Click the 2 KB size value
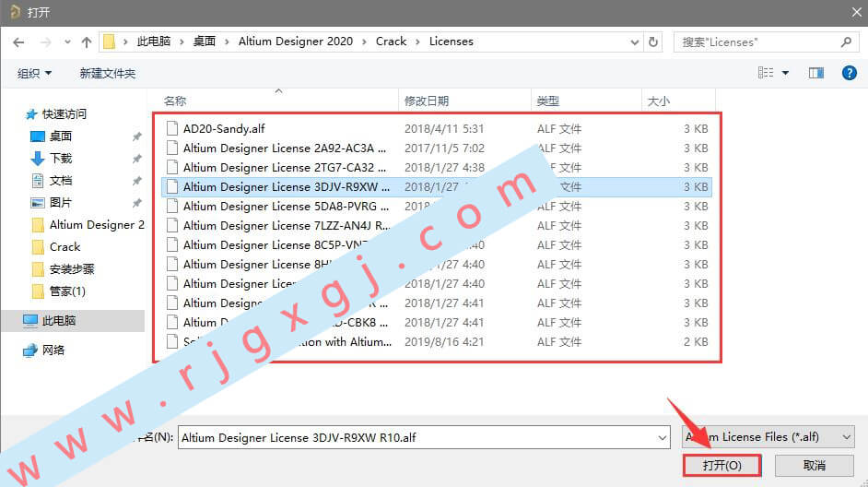This screenshot has height=487, width=868. 696,342
